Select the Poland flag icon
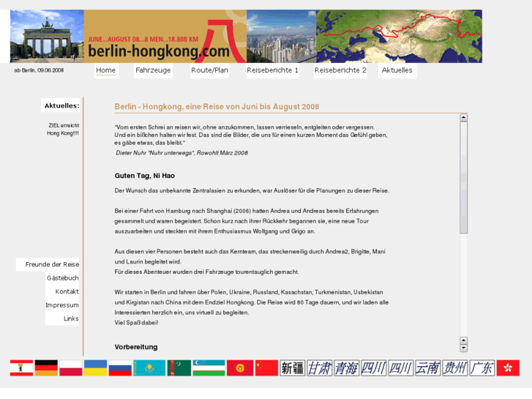This screenshot has height=399, width=532. pyautogui.click(x=70, y=368)
